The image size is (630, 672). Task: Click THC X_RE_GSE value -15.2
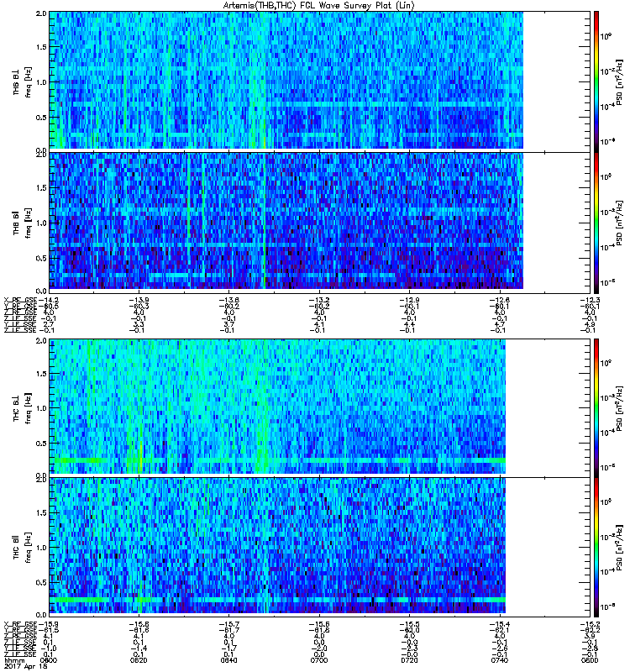[x=590, y=624]
